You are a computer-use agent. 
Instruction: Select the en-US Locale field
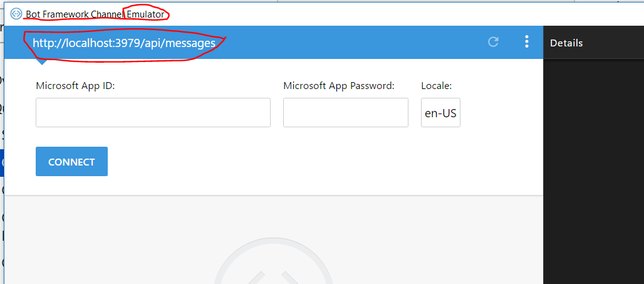tap(440, 113)
